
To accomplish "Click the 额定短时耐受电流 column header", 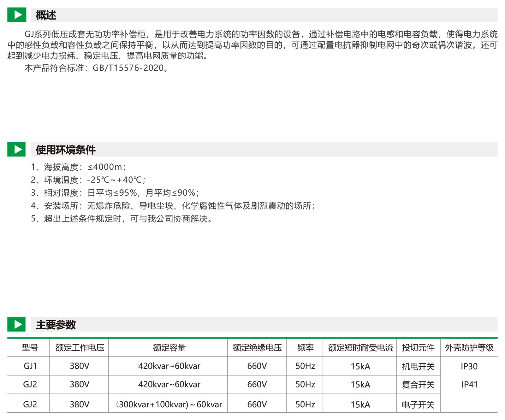I will 360,347.
